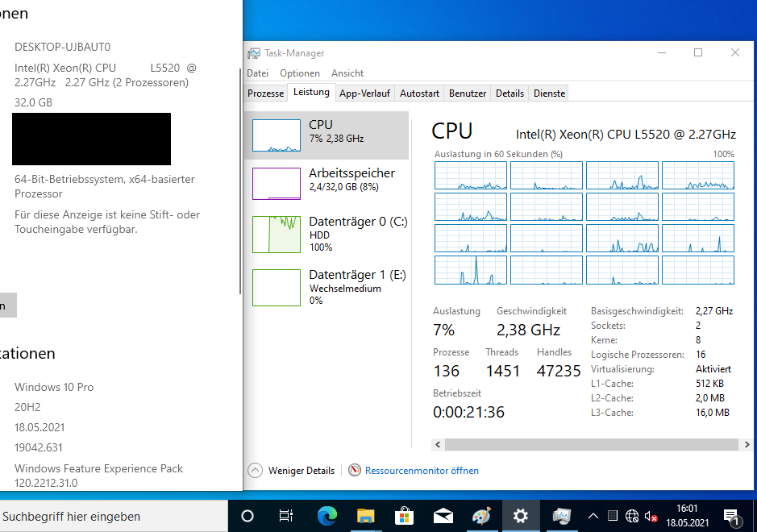Open the Autostart tab
This screenshot has height=532, width=757.
419,94
